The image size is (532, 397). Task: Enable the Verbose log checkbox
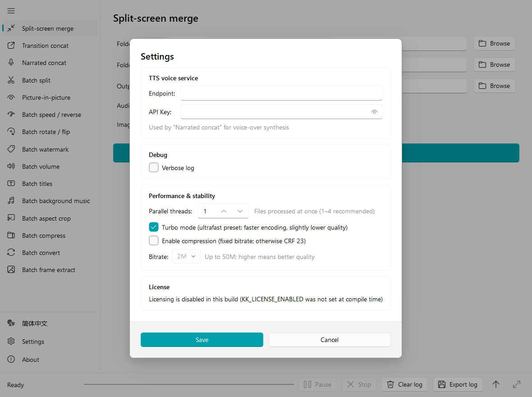click(x=154, y=167)
